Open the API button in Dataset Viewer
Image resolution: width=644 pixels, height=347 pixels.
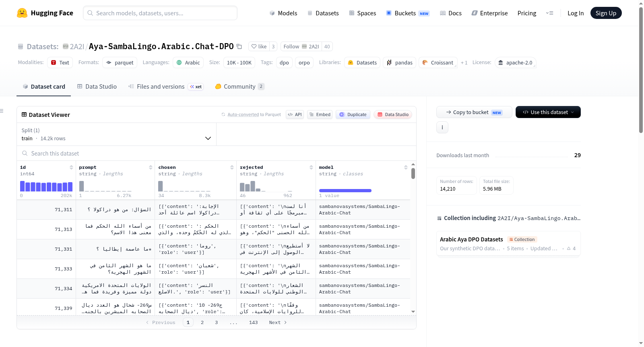point(295,114)
